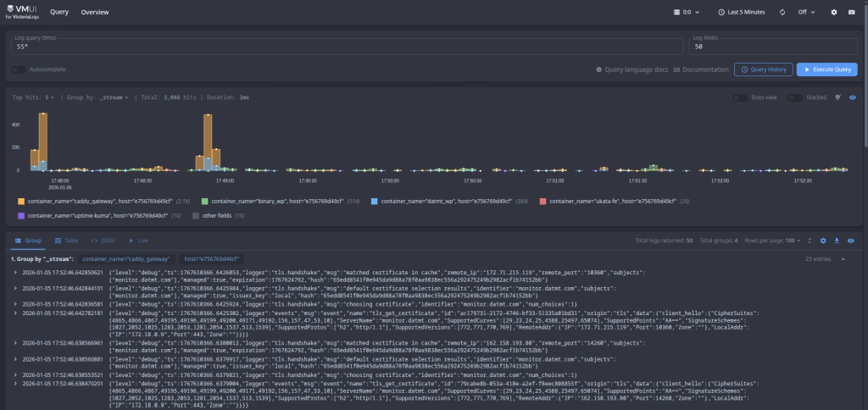Open the Rows per page dropdown
868x410 pixels.
tap(775, 241)
